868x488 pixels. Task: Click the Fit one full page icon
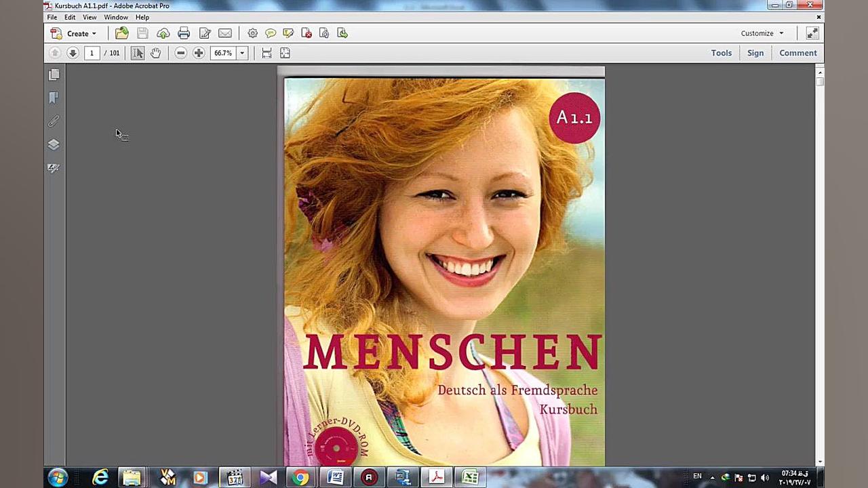tap(285, 53)
